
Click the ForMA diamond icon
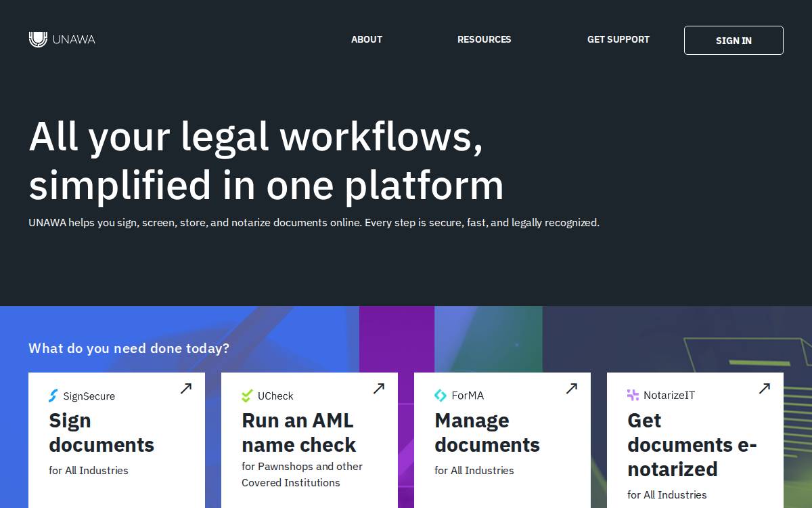coord(441,395)
